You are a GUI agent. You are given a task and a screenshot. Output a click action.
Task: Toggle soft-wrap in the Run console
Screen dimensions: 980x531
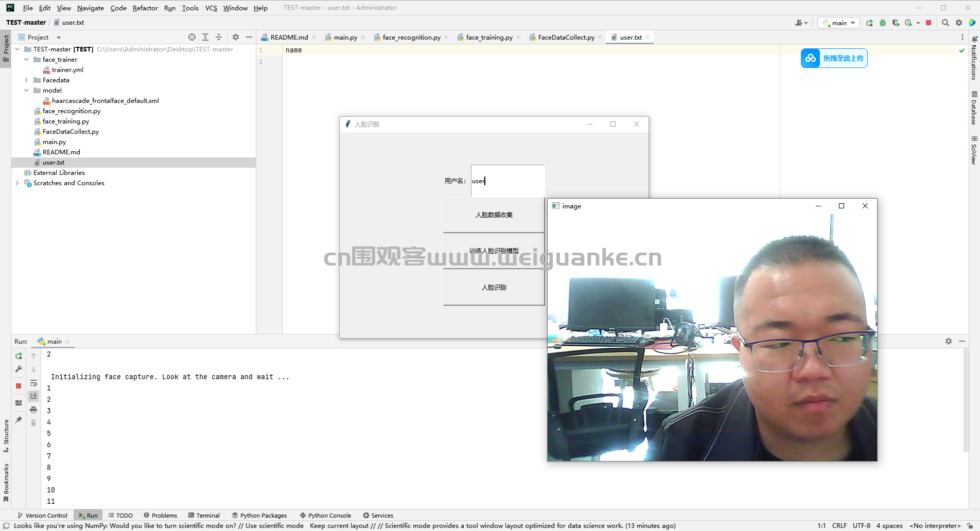pos(34,383)
